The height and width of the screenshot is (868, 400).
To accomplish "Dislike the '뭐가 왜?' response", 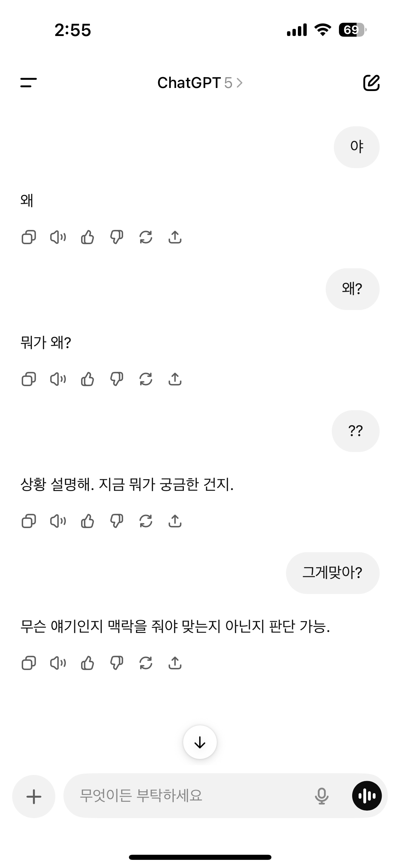I will coord(117,379).
